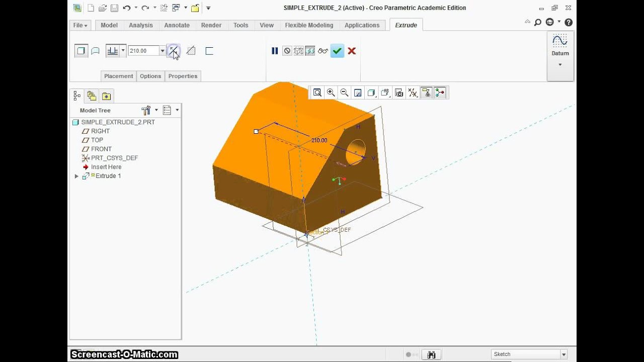Switch to the Tools ribbon tab
The height and width of the screenshot is (362, 644).
[x=241, y=25]
